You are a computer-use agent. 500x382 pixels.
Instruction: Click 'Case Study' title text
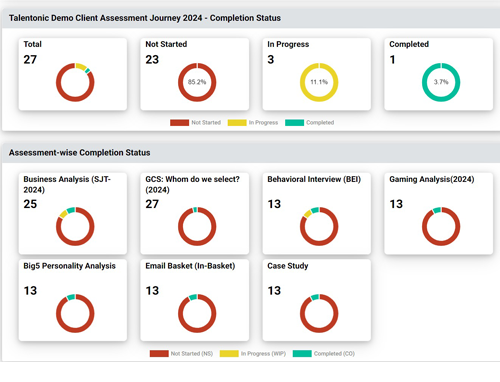tap(288, 266)
